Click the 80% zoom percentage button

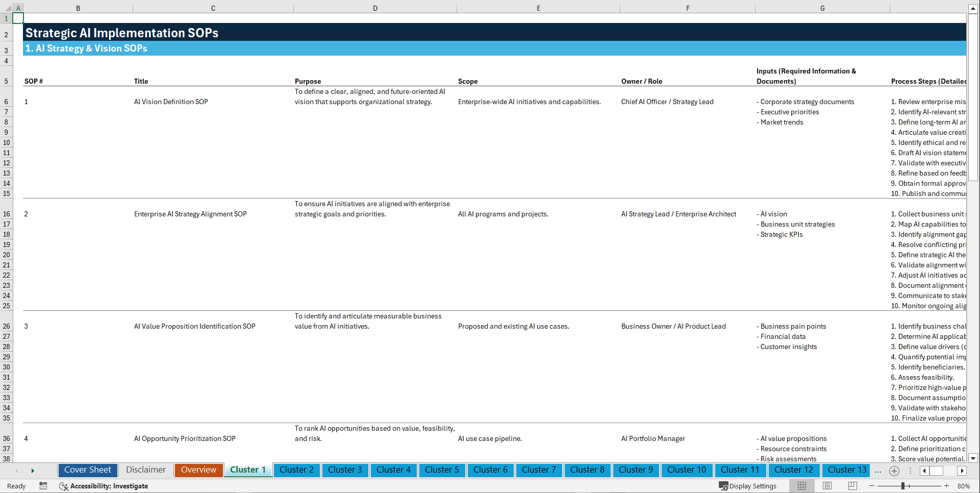point(963,486)
